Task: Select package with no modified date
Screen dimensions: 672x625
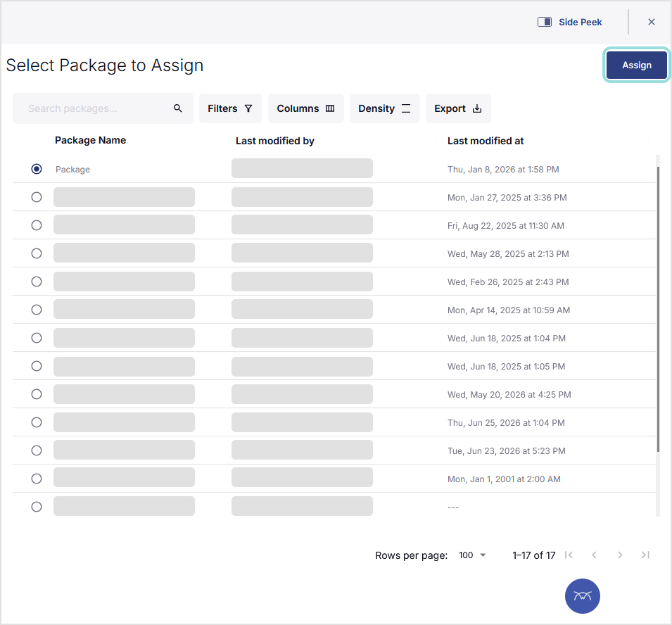Action: [37, 507]
